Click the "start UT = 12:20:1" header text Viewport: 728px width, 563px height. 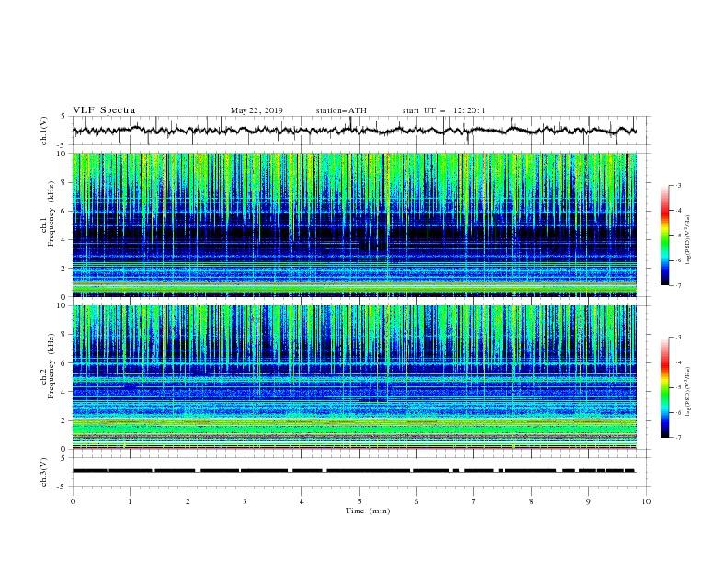coord(444,110)
